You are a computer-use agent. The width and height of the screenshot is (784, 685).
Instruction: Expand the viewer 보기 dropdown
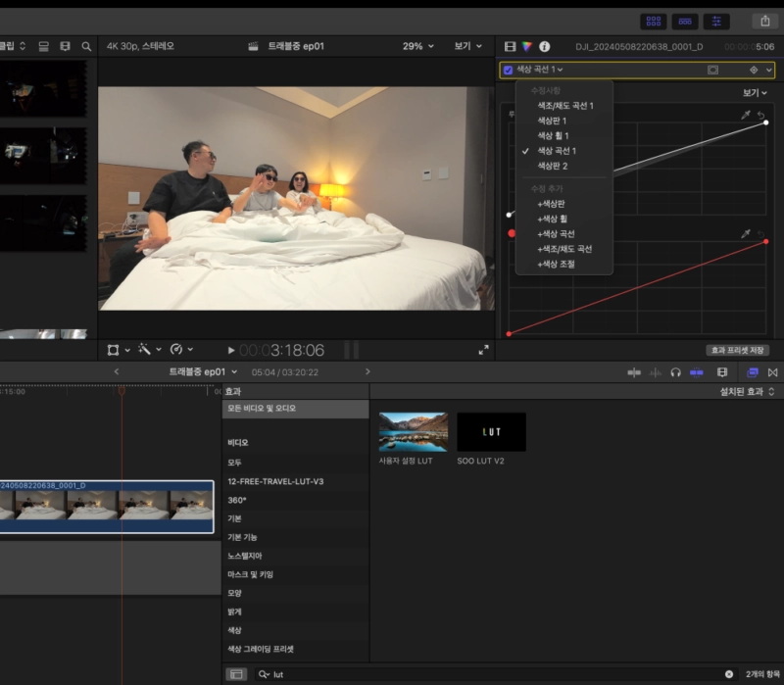point(467,46)
